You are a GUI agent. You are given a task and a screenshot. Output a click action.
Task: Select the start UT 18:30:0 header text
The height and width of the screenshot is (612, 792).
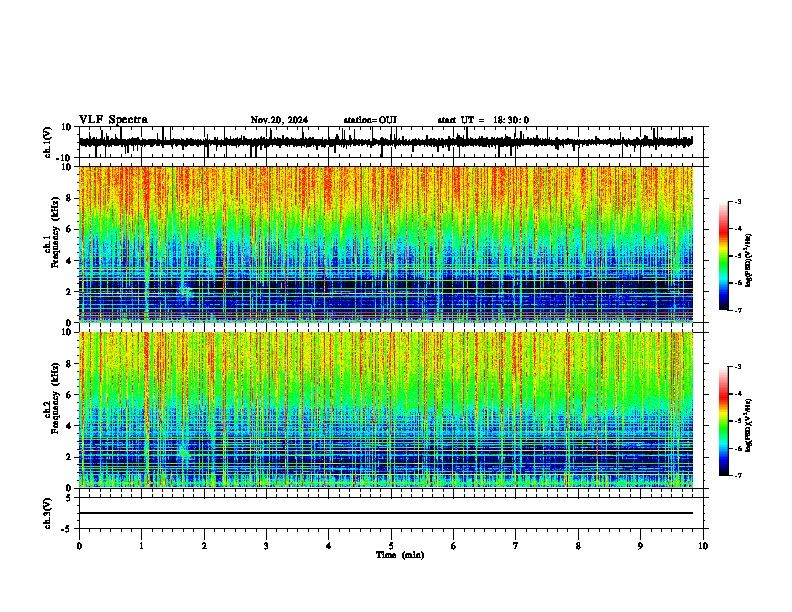coord(483,120)
